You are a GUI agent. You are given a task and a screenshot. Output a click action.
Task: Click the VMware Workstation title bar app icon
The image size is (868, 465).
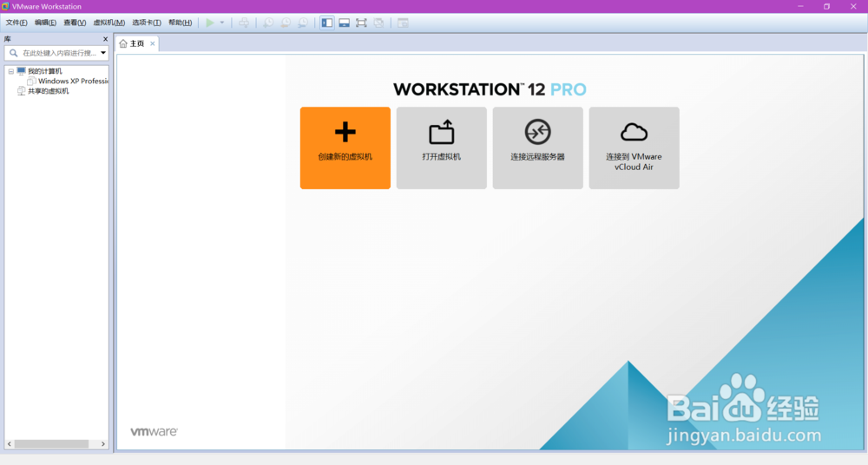tap(5, 6)
